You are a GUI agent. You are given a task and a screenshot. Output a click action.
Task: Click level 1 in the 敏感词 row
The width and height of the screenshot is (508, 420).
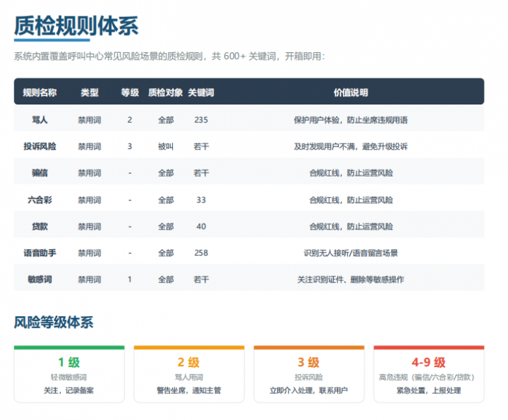click(130, 280)
